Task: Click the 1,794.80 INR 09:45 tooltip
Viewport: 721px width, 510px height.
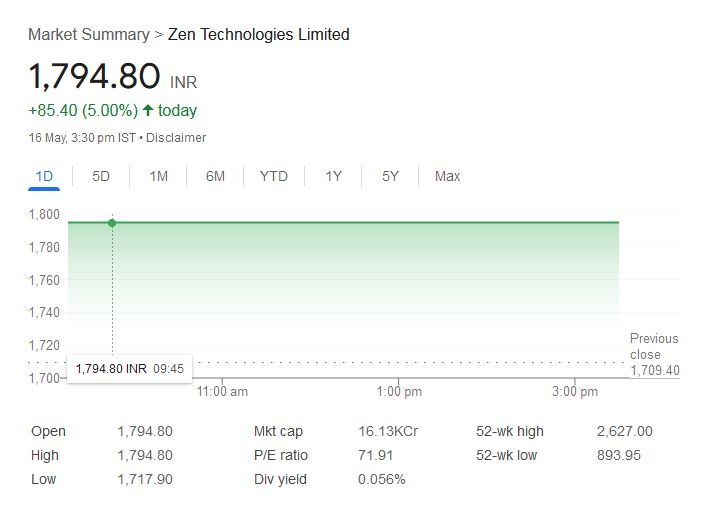Action: tap(130, 369)
